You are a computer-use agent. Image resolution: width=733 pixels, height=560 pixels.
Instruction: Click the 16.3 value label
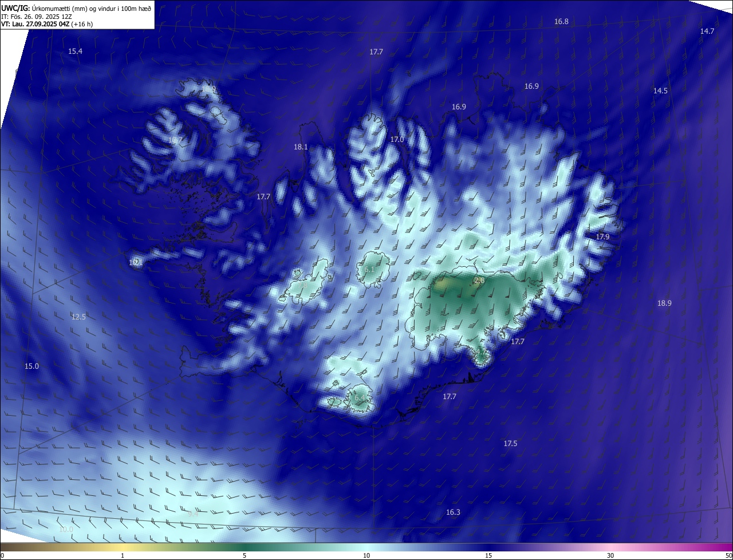(452, 512)
